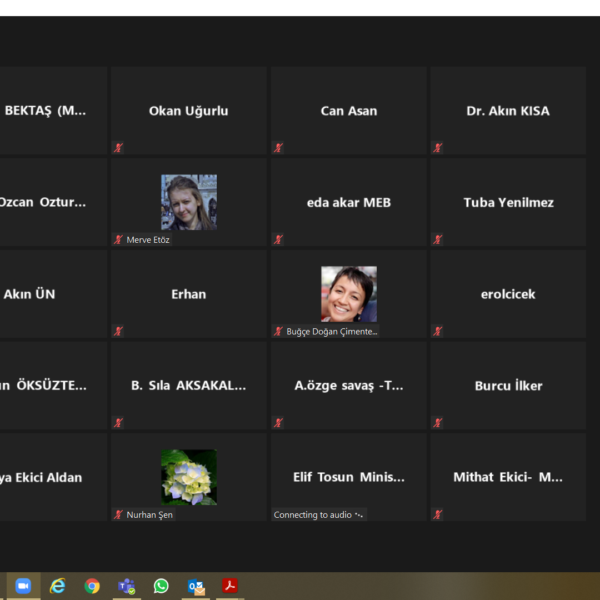Select A.özge savaş participant name

(x=349, y=386)
